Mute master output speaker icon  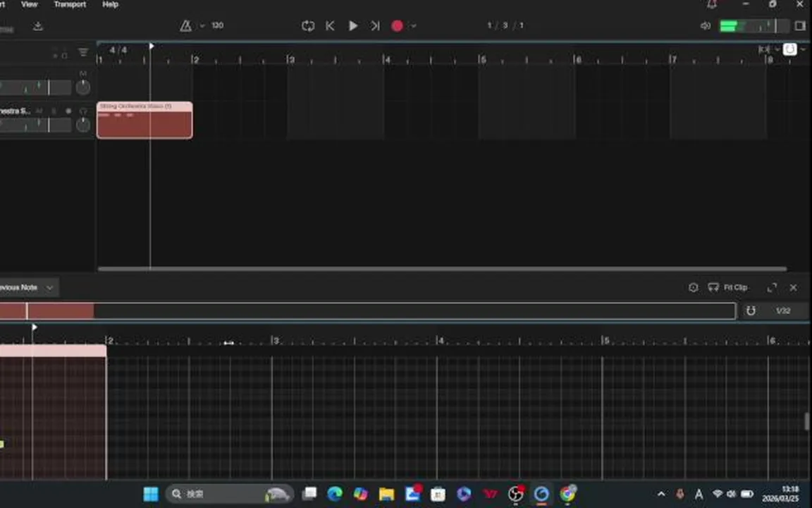tap(706, 25)
